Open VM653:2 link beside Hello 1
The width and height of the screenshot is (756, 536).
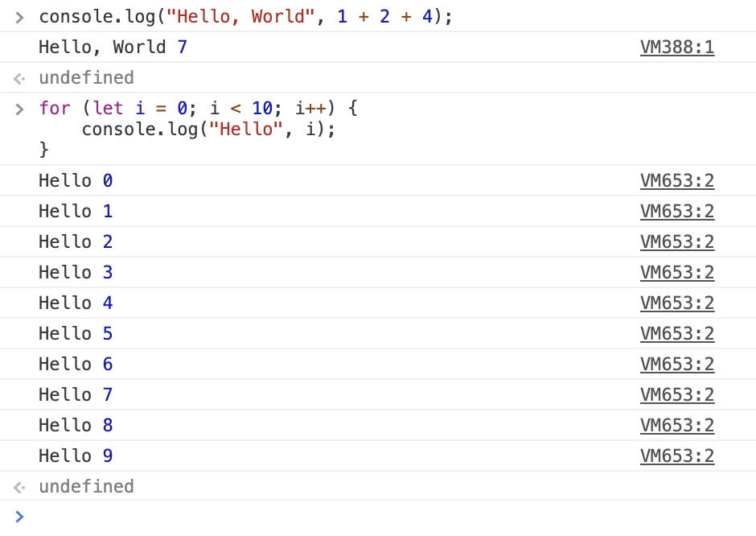[676, 212]
